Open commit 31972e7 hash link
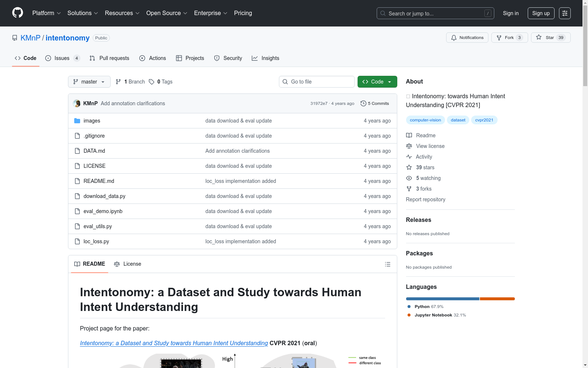The image size is (588, 368). point(319,103)
